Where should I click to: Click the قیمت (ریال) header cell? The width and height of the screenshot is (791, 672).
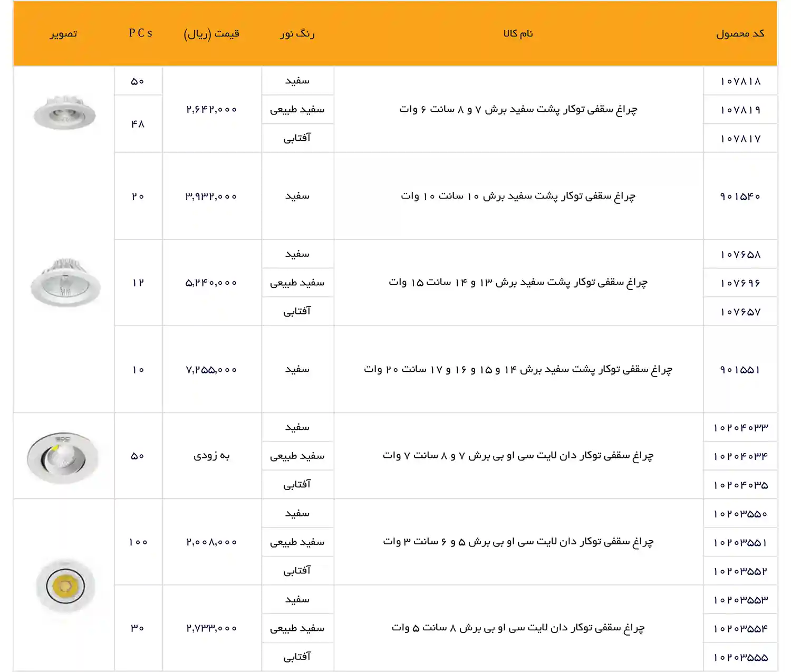[x=211, y=33]
